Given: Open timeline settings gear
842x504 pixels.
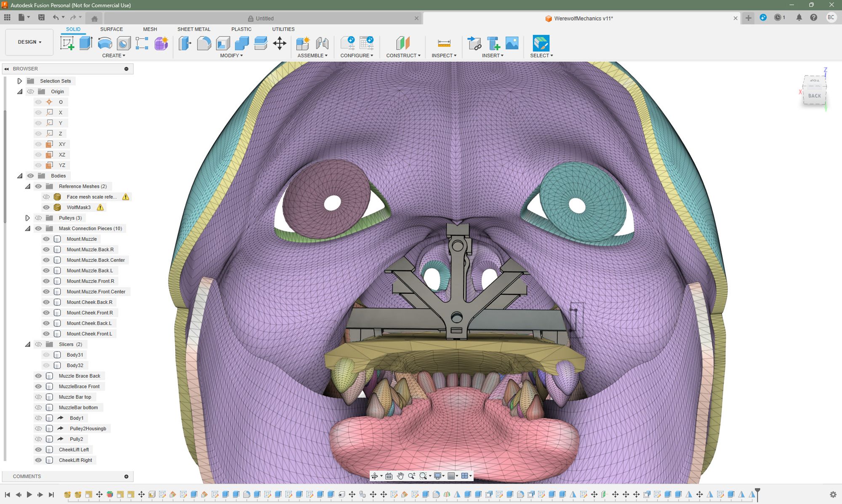Looking at the screenshot, I should (x=833, y=495).
